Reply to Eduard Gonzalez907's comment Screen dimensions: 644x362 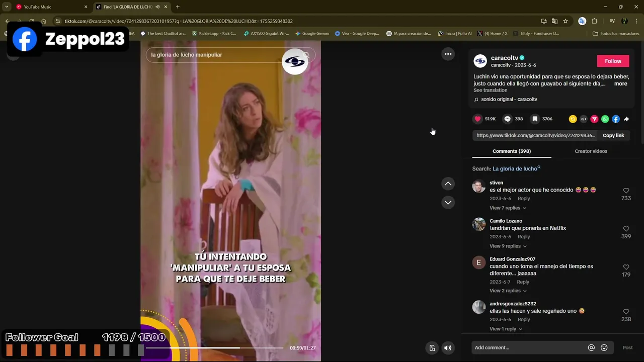click(523, 282)
